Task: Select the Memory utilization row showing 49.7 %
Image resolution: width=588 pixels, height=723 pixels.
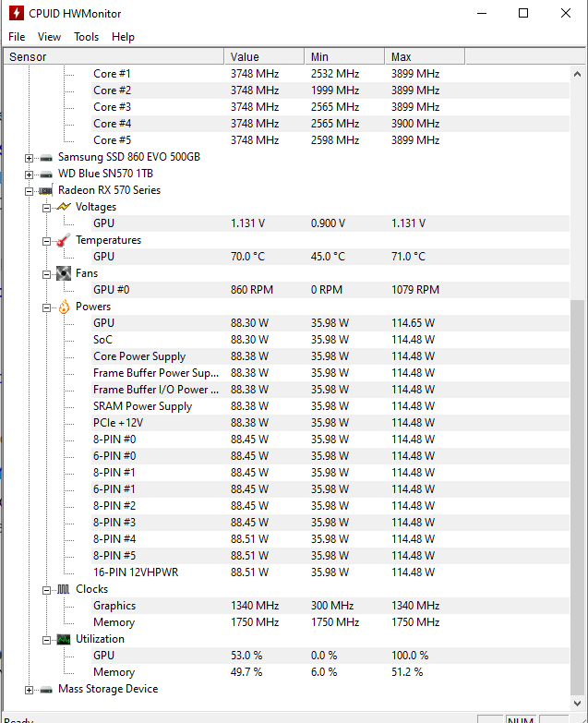Action: point(330,672)
